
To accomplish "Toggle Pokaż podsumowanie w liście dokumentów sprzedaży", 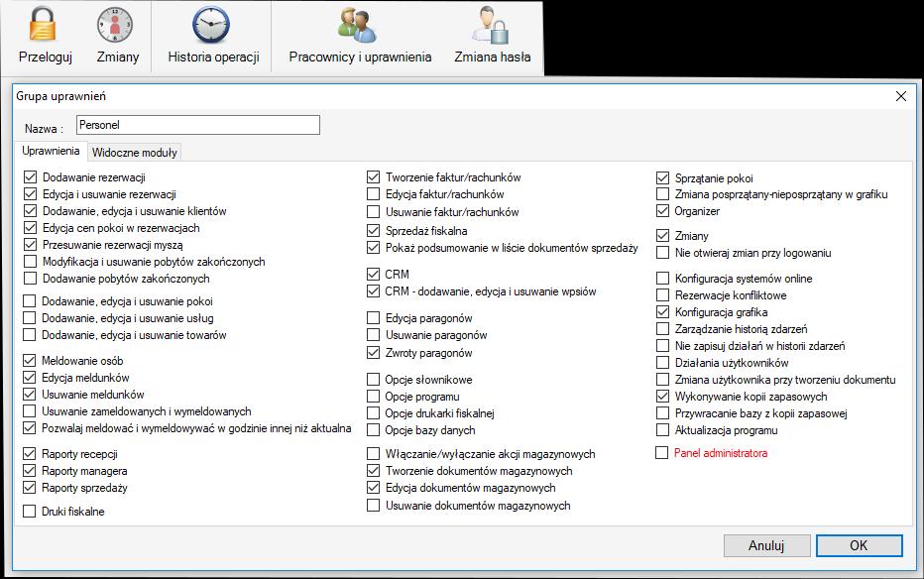I will coord(373,248).
